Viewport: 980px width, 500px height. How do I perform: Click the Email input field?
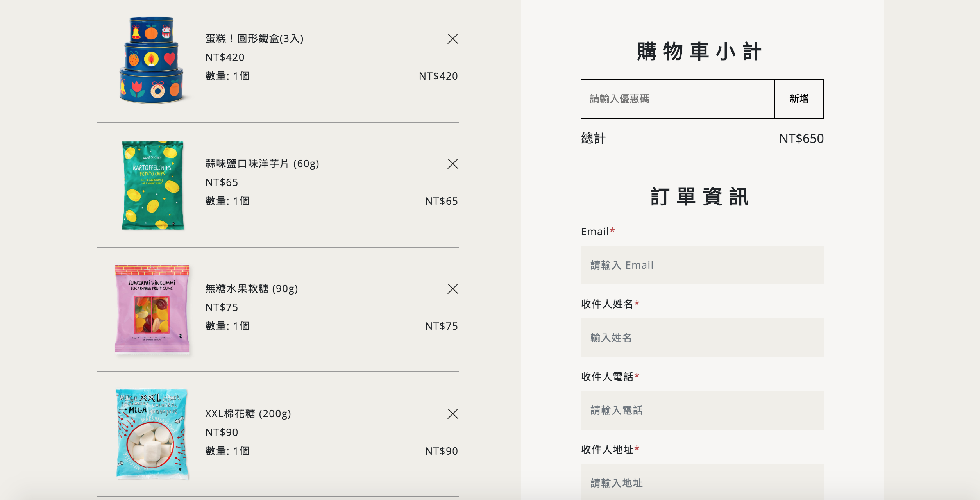click(702, 265)
